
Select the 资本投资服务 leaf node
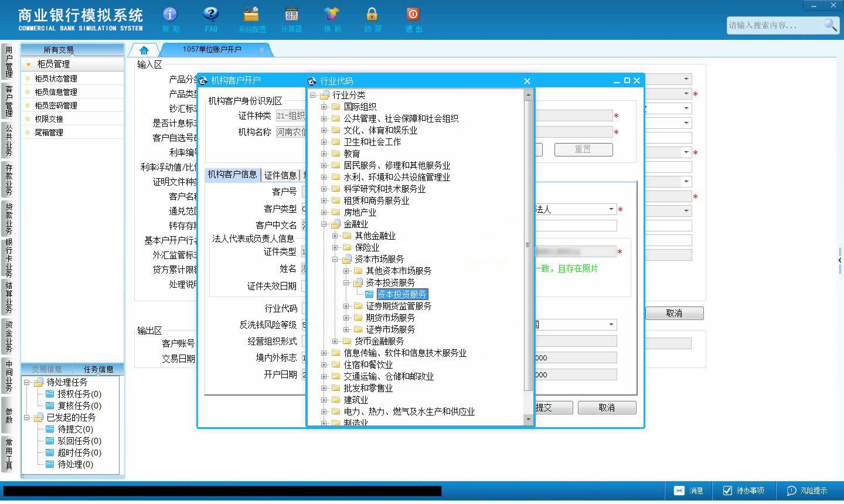402,294
